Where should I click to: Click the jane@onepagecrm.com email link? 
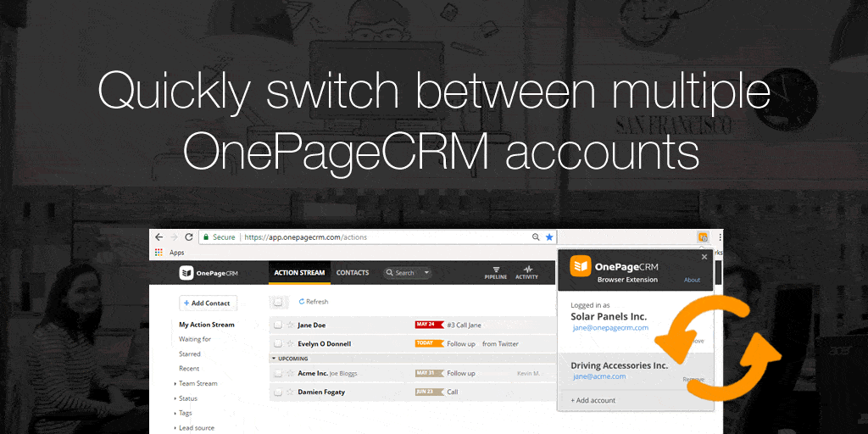610,328
